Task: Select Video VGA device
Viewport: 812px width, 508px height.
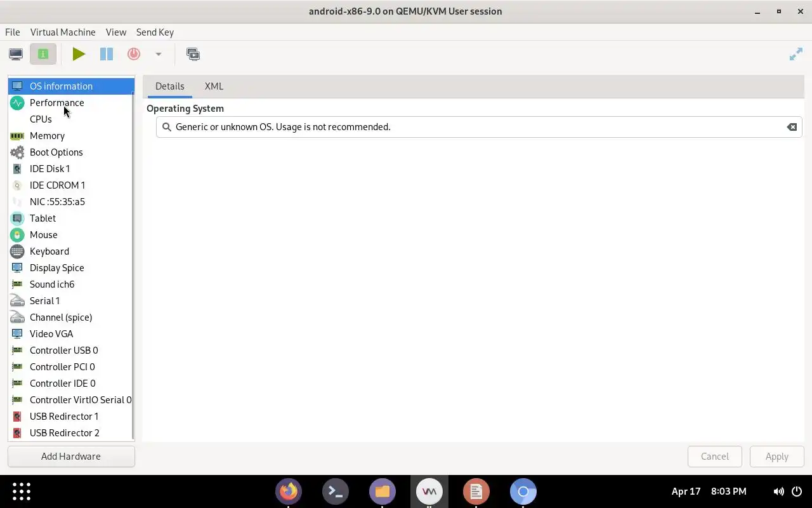Action: (x=71, y=333)
